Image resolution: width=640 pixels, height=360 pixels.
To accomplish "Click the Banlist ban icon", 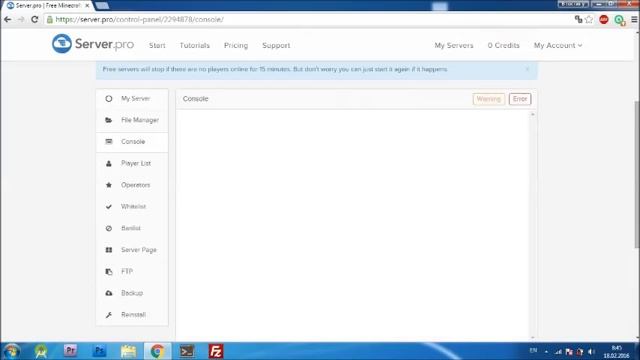I will (x=109, y=228).
